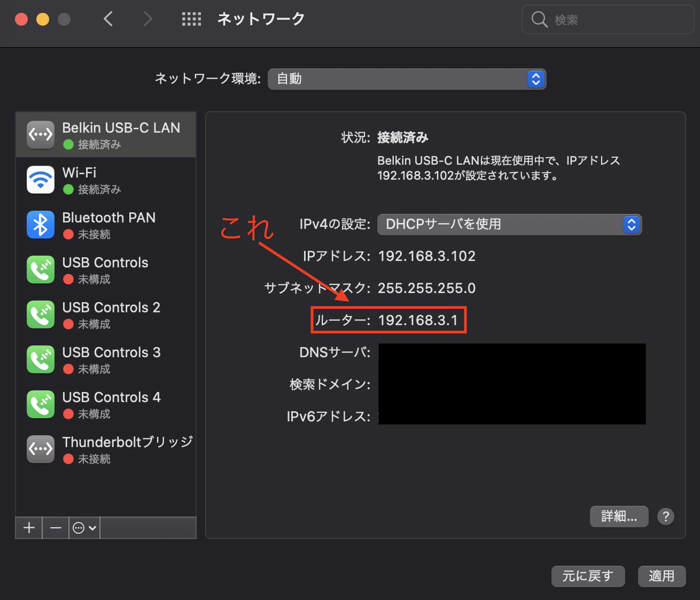Click the 元に戻す button

point(588,576)
